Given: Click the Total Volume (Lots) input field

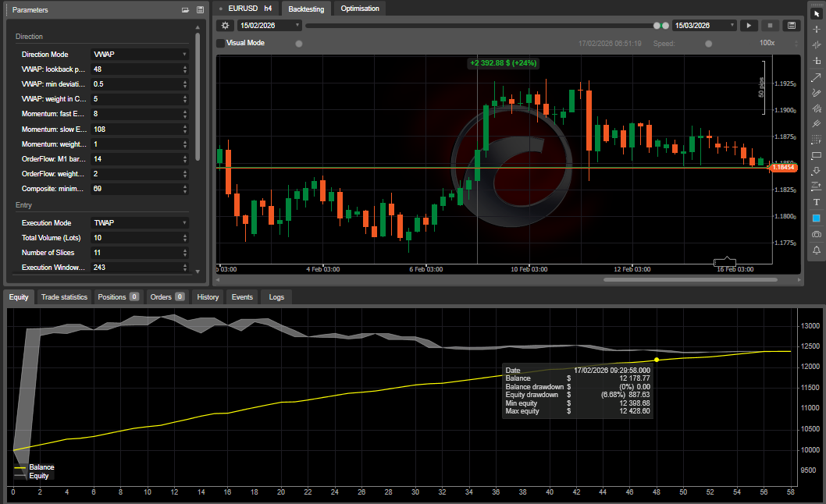Looking at the screenshot, I should (x=135, y=237).
